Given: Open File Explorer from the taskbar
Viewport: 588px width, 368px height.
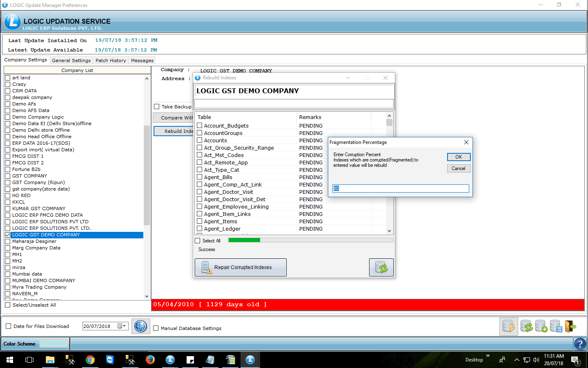Looking at the screenshot, I should pos(50,360).
